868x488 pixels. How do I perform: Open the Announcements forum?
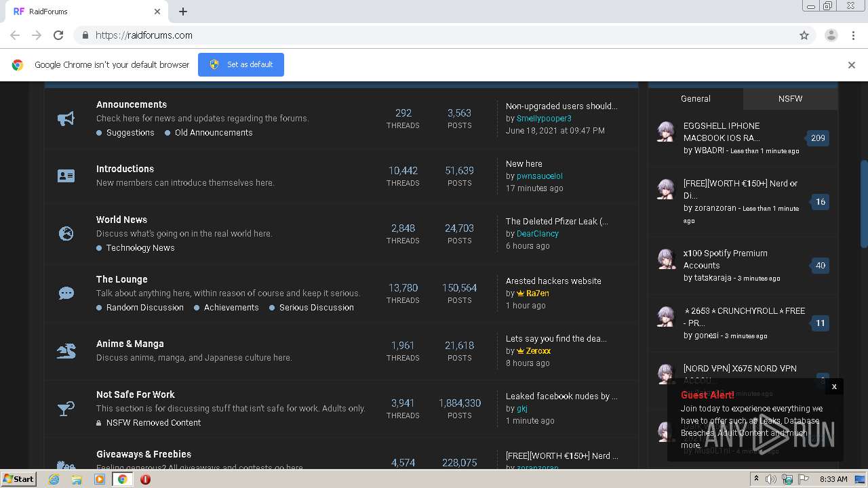pyautogui.click(x=132, y=104)
